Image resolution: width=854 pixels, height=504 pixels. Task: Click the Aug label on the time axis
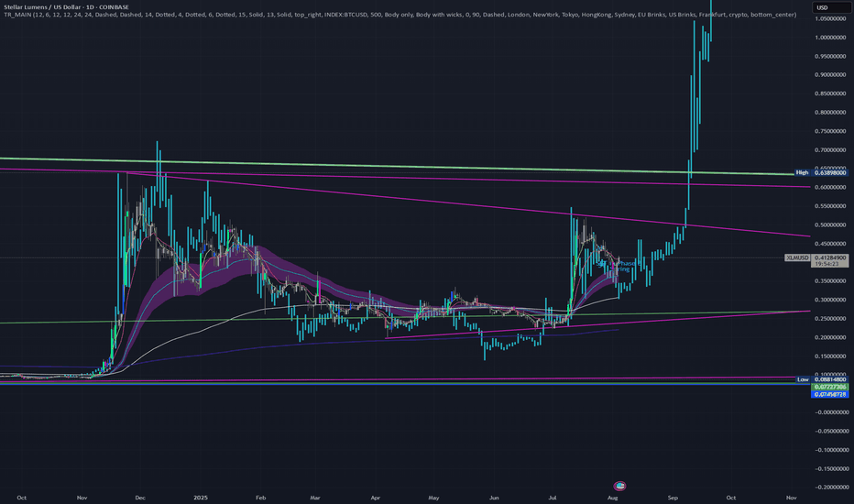612,498
